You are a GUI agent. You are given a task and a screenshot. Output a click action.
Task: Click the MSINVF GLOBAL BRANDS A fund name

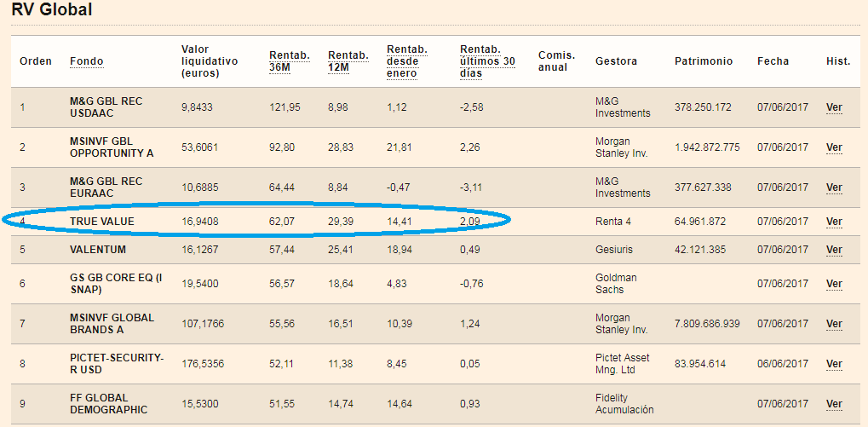coord(112,323)
